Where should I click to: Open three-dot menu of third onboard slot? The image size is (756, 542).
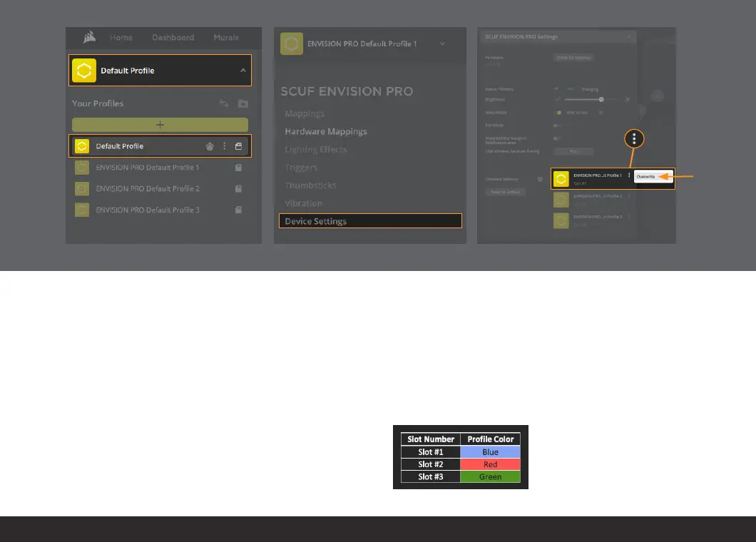629,217
